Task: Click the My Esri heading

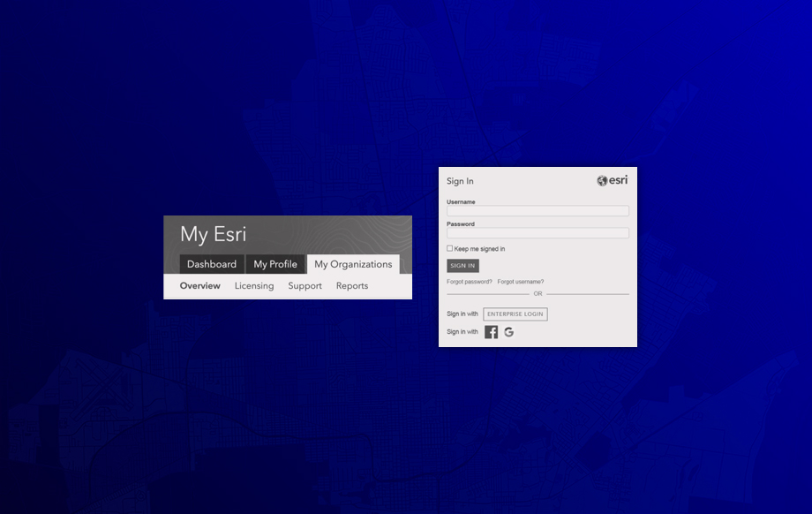Action: [214, 234]
